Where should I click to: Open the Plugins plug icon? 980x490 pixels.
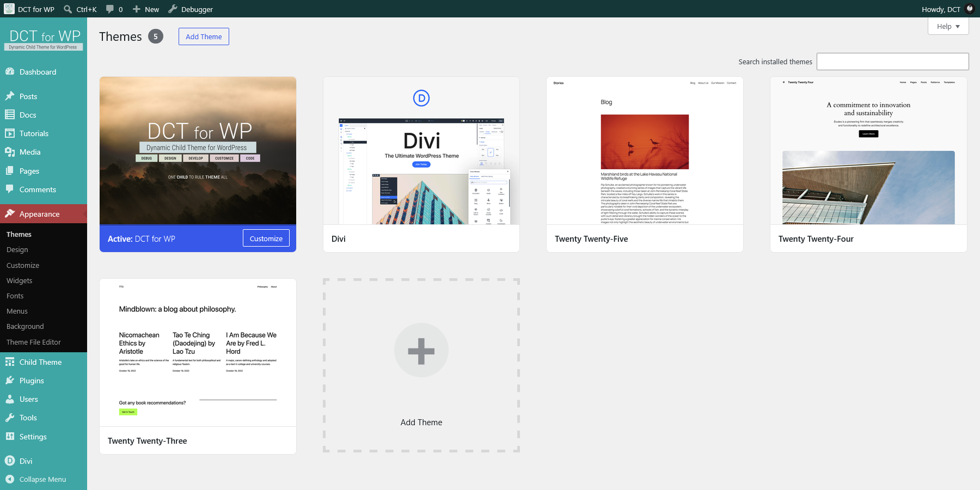pos(10,381)
